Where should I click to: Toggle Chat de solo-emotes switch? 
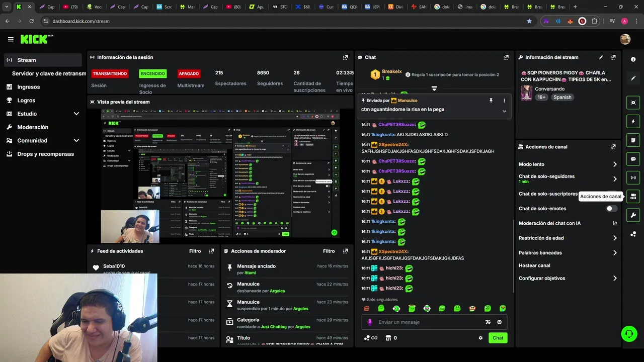pyautogui.click(x=611, y=209)
